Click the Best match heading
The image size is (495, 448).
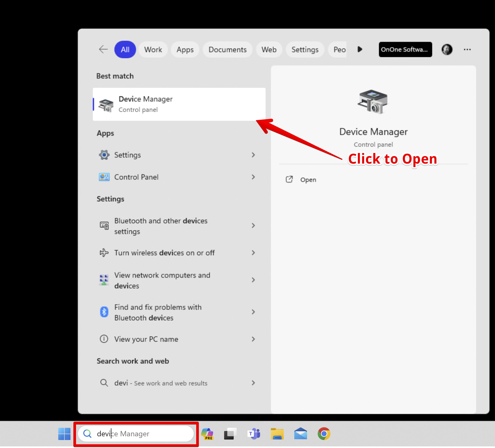click(x=115, y=76)
